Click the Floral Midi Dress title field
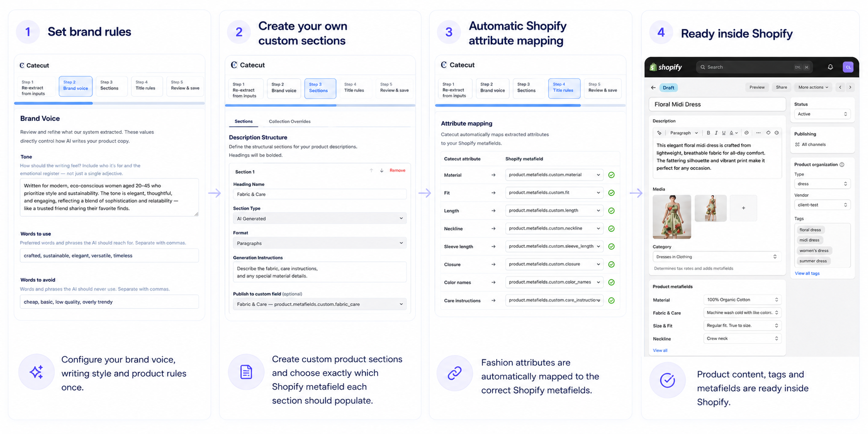868x434 pixels. (717, 104)
